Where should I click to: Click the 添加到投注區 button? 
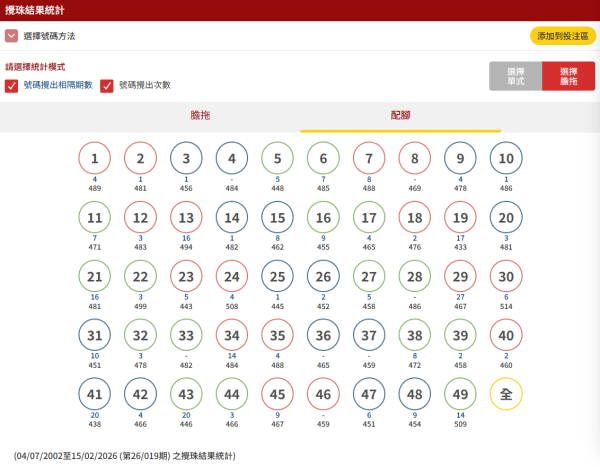coord(562,36)
